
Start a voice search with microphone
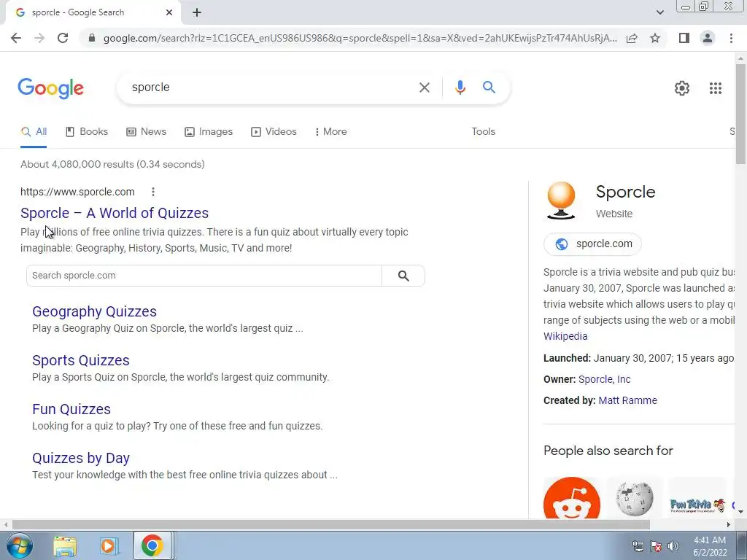(x=460, y=87)
